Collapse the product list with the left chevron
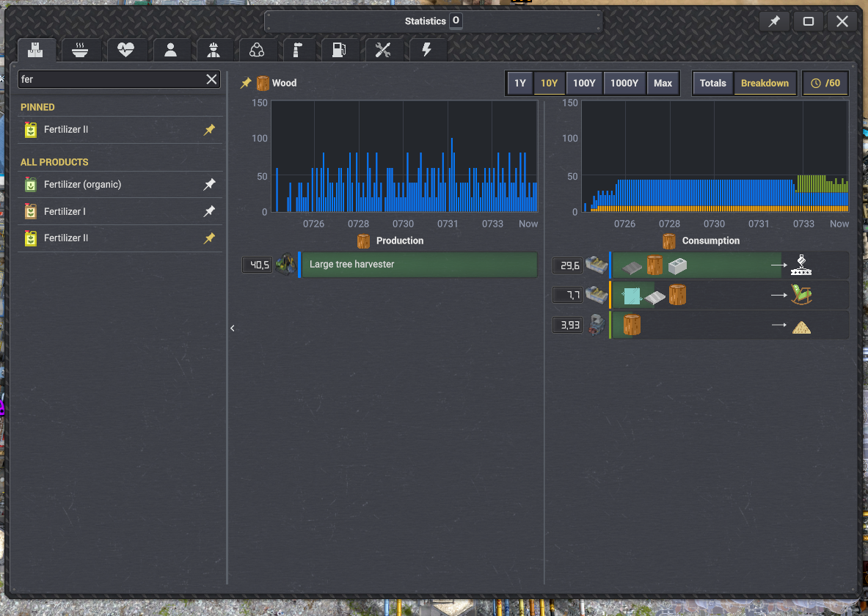Screen dimensions: 868x616 [x=233, y=329]
